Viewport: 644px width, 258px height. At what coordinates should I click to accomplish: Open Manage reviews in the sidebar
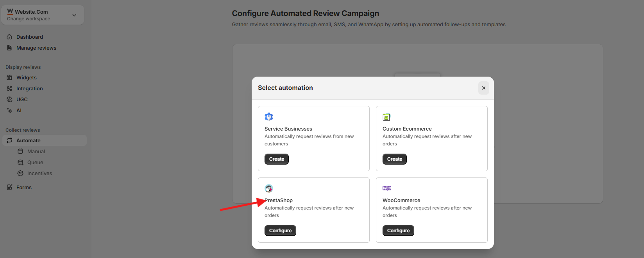pos(36,48)
